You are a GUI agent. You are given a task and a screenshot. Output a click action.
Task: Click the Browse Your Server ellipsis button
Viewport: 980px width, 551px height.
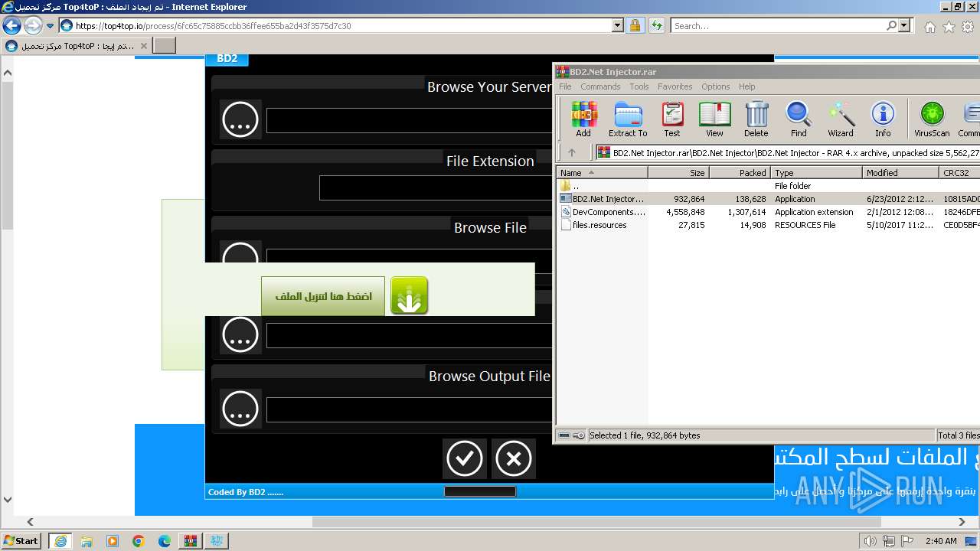click(x=240, y=119)
